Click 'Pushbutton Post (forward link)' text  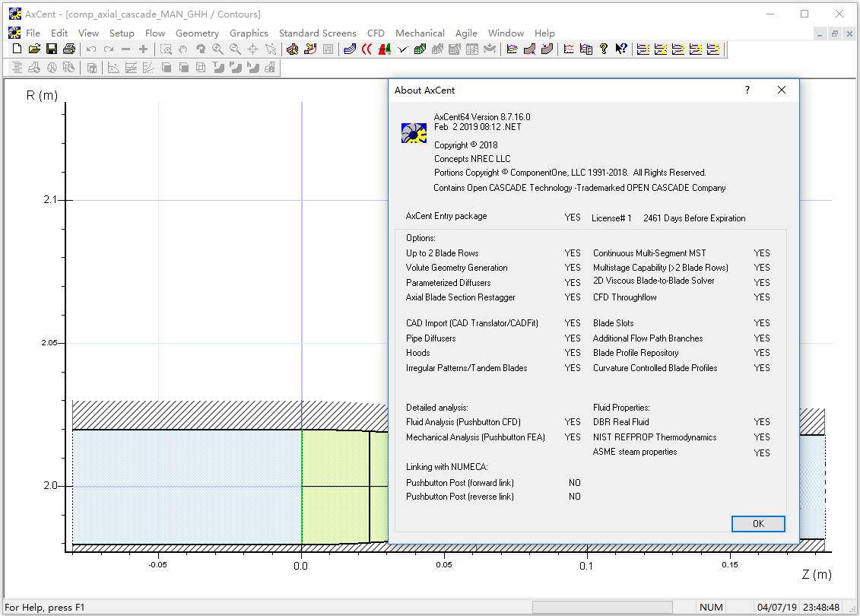point(459,483)
